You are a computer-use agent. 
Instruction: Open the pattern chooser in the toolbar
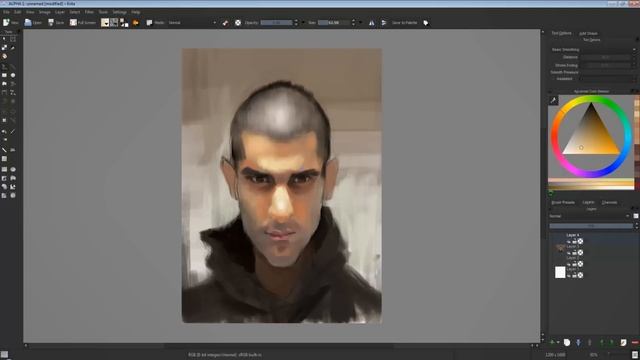114,22
